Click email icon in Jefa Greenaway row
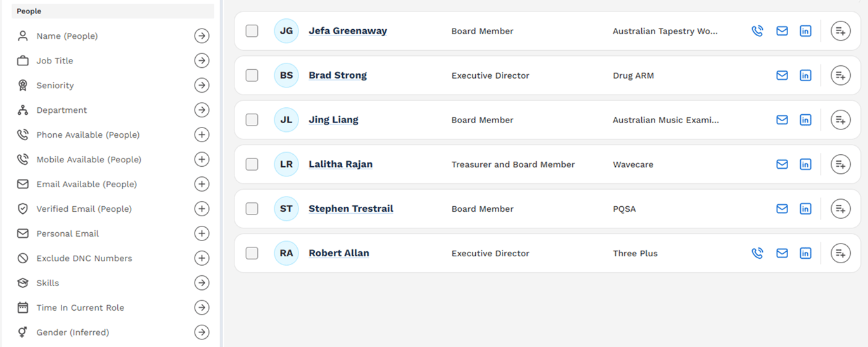The image size is (868, 347). 782,31
